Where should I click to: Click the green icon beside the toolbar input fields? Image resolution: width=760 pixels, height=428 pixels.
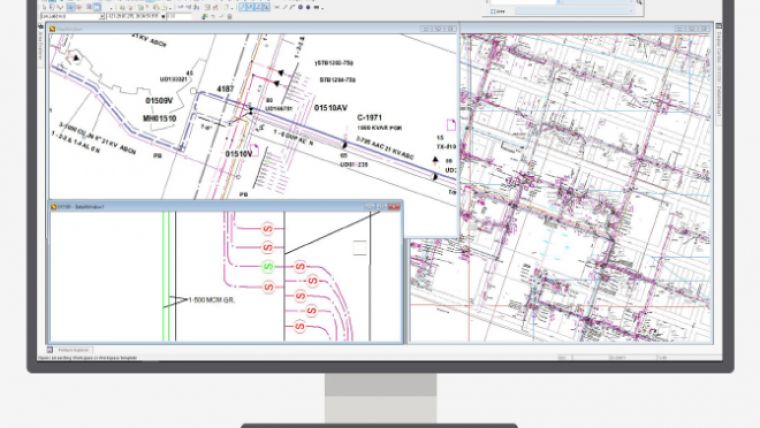click(205, 16)
